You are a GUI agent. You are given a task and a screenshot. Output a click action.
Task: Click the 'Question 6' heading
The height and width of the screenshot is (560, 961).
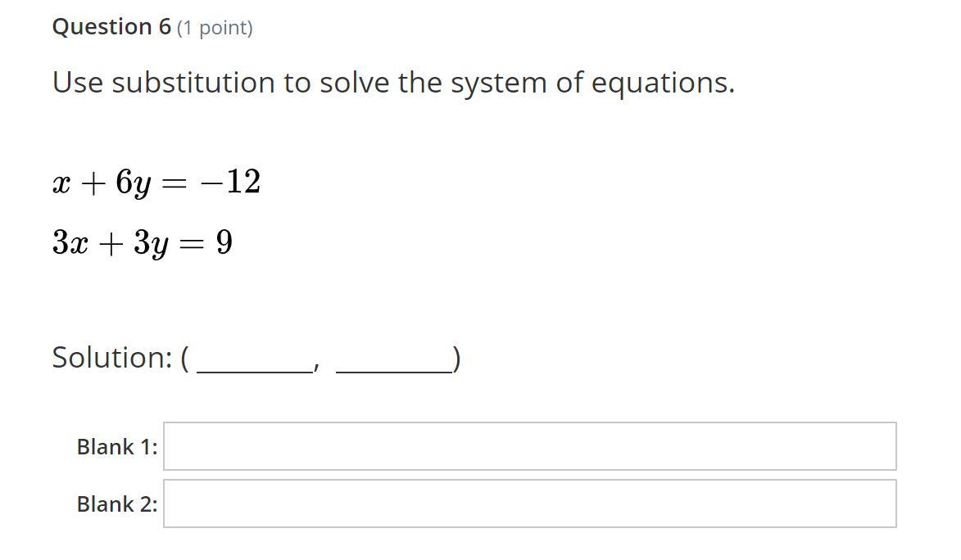(x=111, y=27)
